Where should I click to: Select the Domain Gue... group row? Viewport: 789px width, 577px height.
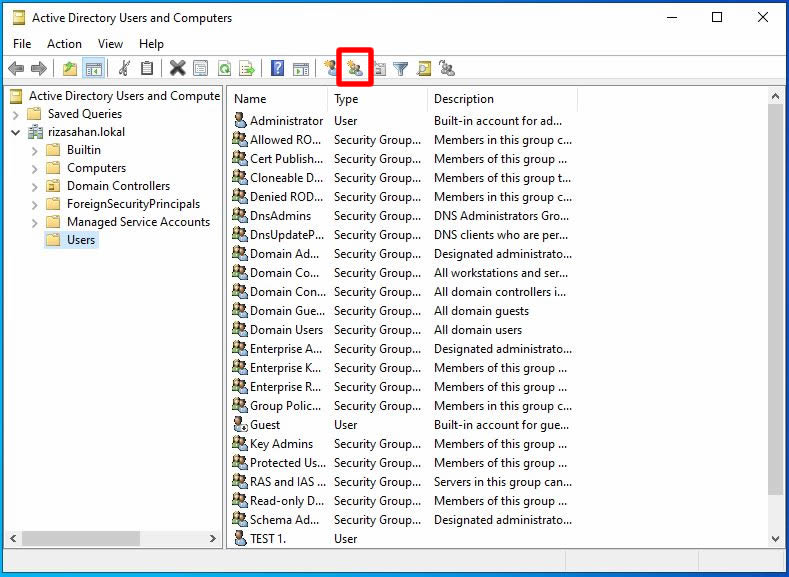[x=403, y=311]
